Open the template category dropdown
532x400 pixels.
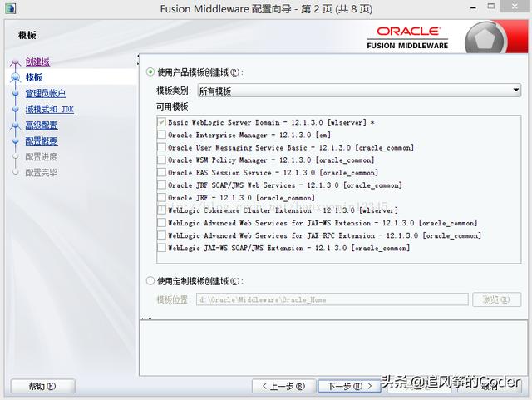point(359,91)
